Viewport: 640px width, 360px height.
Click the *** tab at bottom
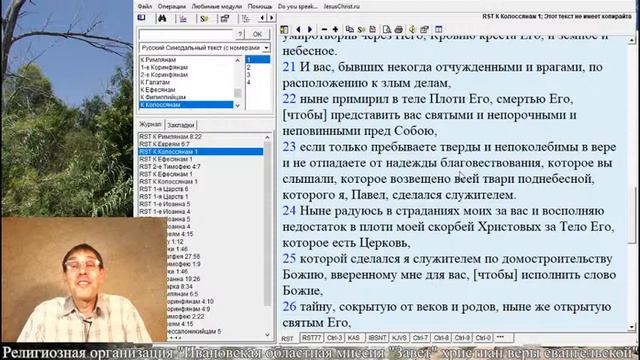point(501,338)
